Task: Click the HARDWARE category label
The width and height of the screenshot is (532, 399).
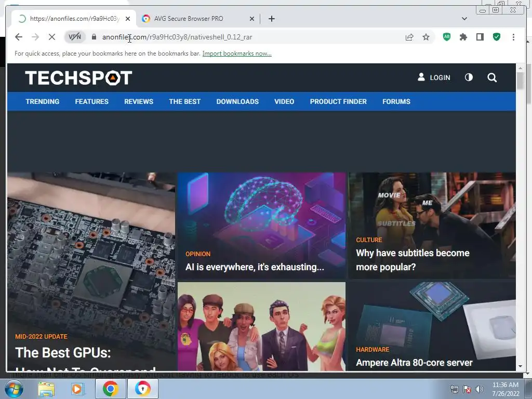Action: 373,350
